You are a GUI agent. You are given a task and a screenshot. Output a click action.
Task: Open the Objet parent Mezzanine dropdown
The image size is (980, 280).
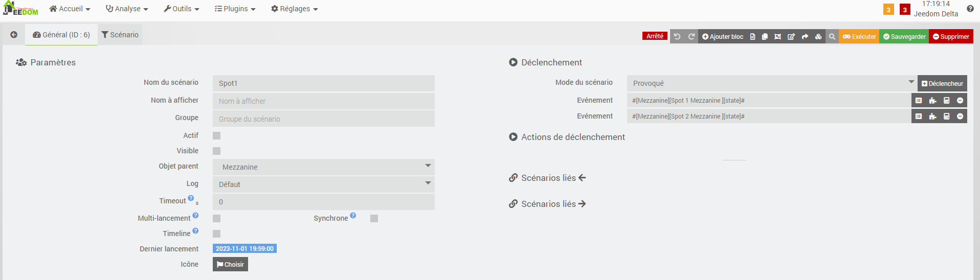coord(324,167)
